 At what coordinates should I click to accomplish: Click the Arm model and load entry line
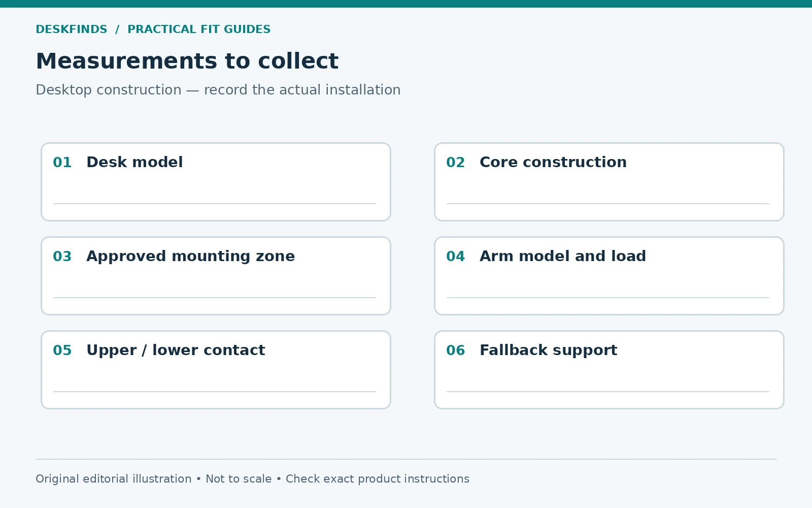coord(608,298)
